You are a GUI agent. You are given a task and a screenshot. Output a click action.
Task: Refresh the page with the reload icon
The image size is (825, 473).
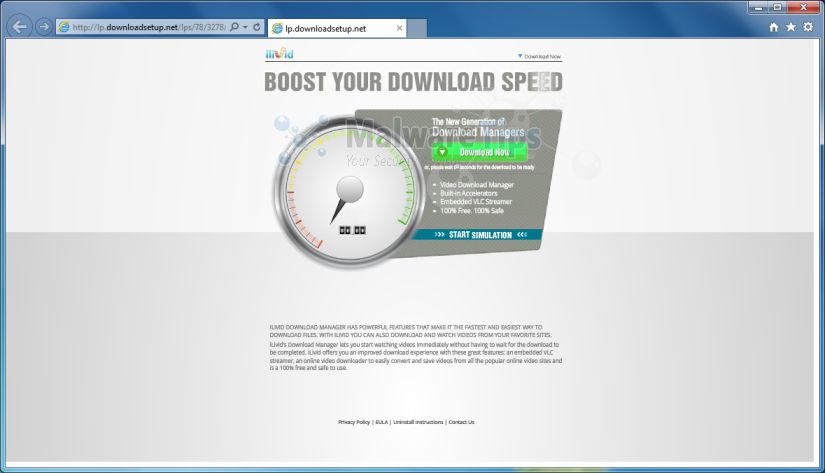pos(257,27)
